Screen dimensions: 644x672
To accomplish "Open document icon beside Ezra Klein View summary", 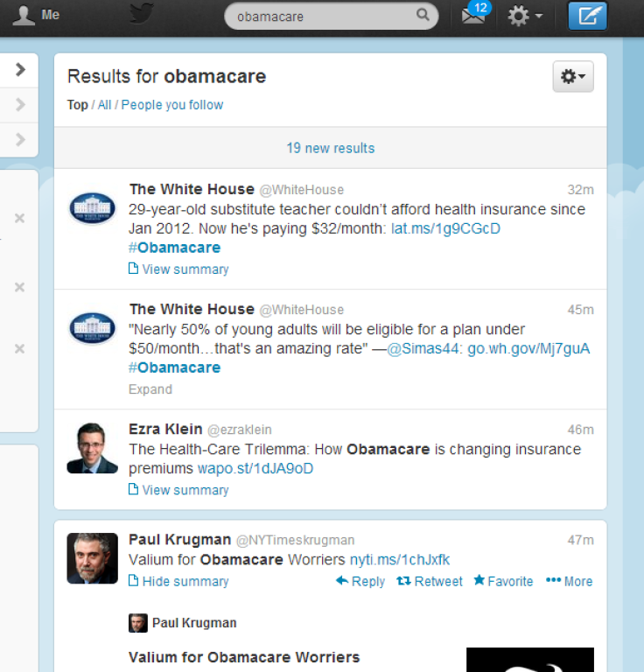I will [133, 489].
